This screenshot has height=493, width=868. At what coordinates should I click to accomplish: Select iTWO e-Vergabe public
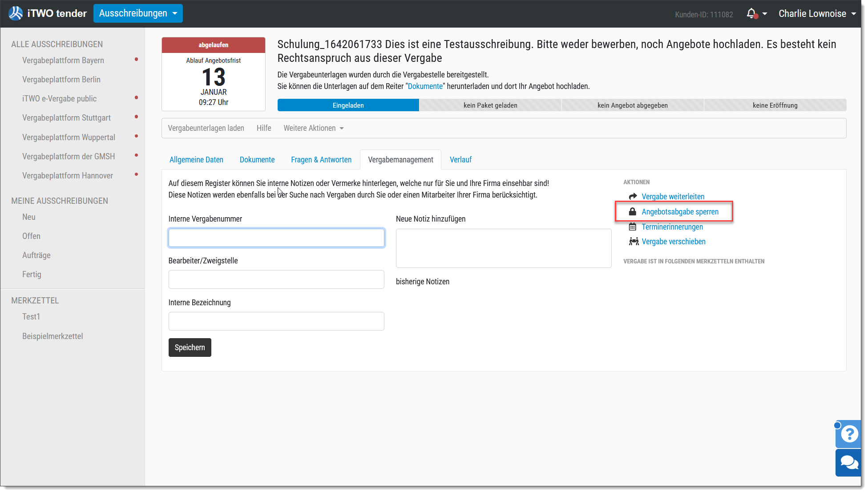click(59, 98)
